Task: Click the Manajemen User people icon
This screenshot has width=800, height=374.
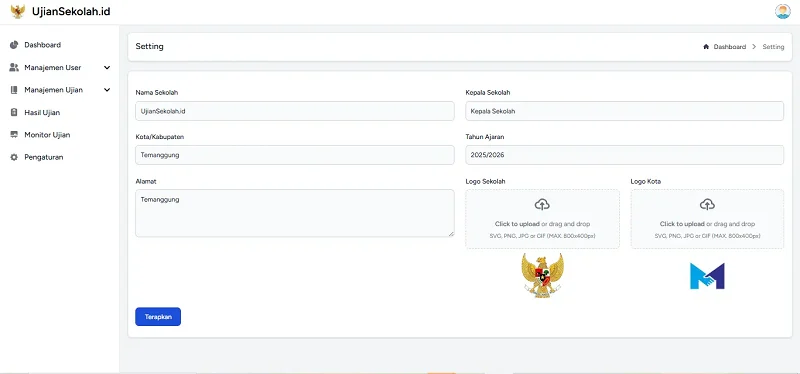Action: pos(14,67)
